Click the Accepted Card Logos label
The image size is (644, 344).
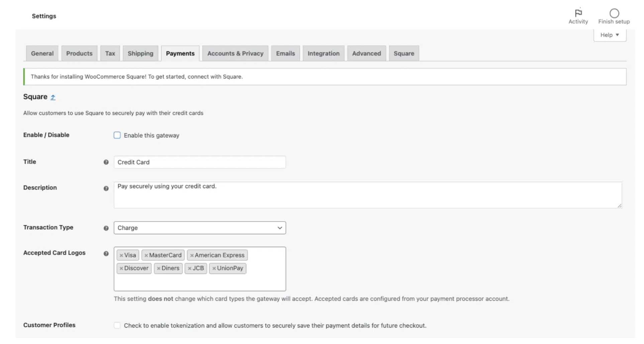(55, 253)
